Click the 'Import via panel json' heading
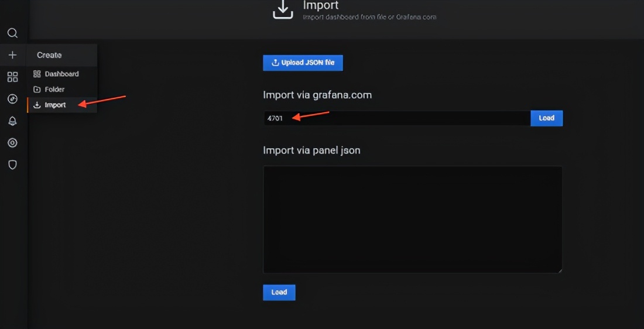644x329 pixels. tap(311, 150)
